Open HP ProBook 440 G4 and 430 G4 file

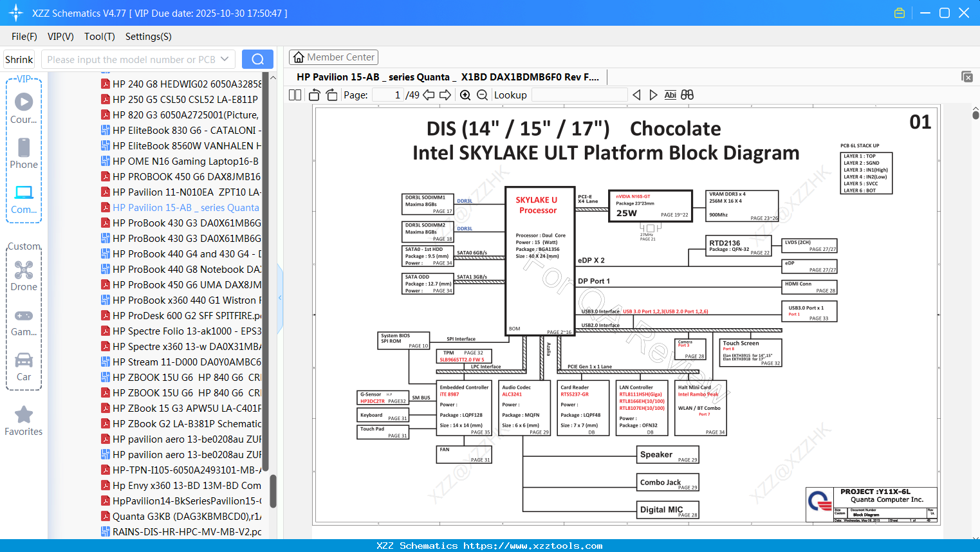181,253
